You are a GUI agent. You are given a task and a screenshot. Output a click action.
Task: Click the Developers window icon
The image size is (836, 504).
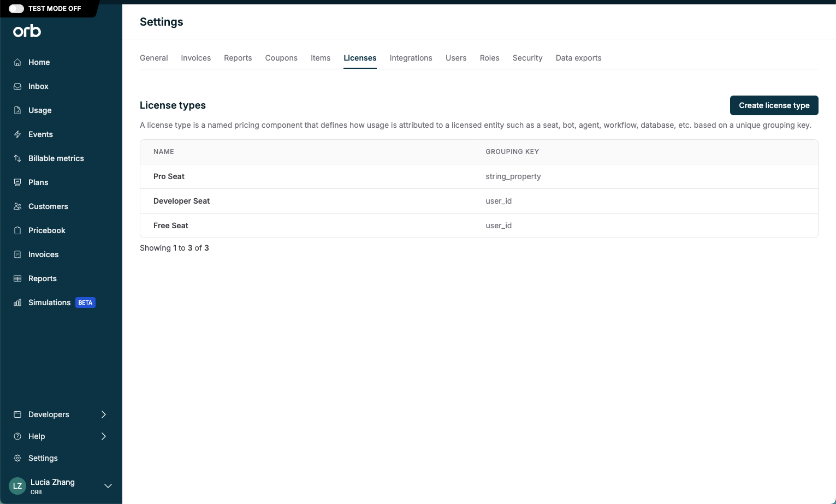pos(17,414)
